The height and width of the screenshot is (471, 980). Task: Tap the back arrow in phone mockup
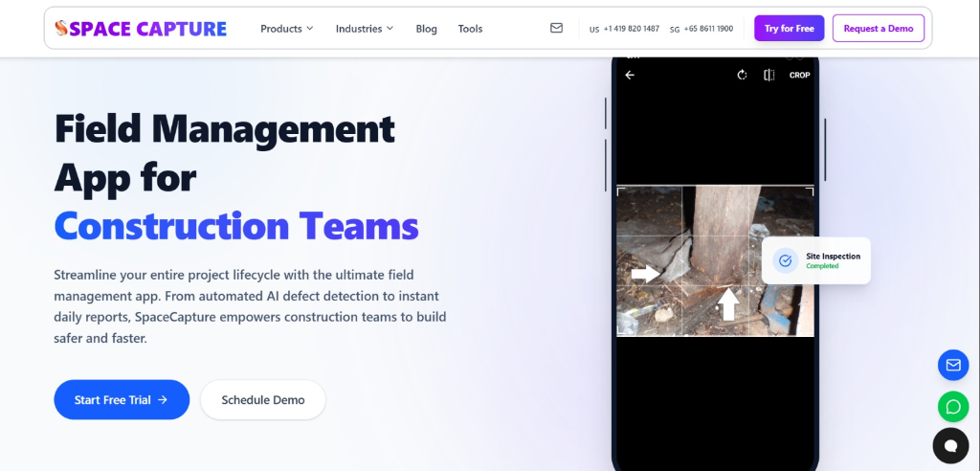pos(630,75)
